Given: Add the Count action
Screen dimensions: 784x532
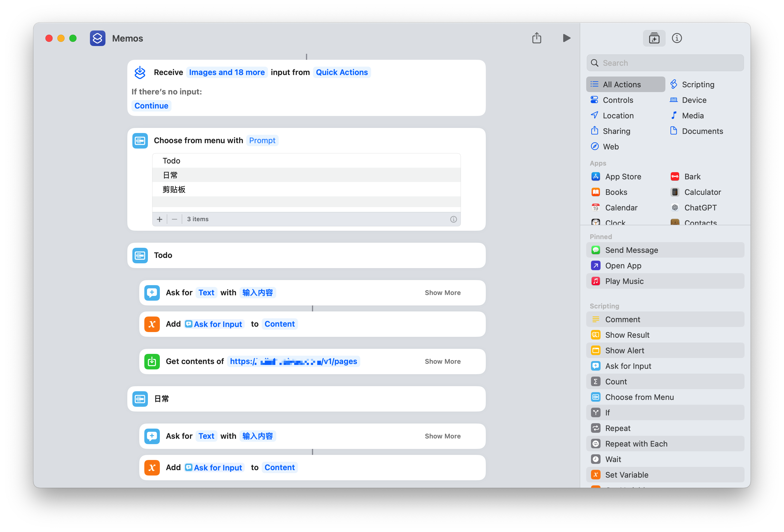Looking at the screenshot, I should pyautogui.click(x=665, y=381).
